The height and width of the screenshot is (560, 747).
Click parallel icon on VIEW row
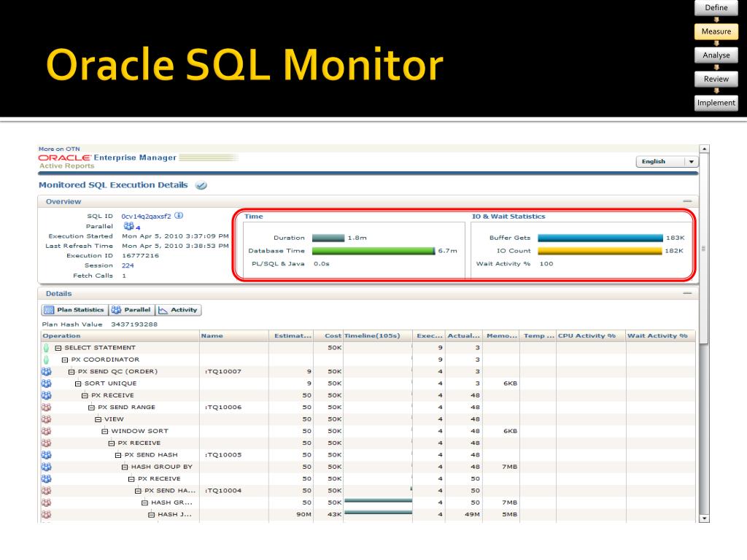click(46, 419)
